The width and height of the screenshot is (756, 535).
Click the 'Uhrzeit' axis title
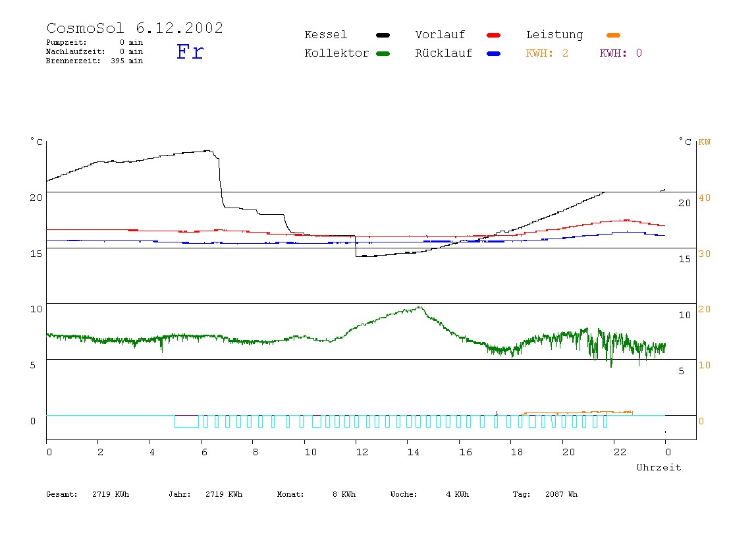(x=659, y=467)
